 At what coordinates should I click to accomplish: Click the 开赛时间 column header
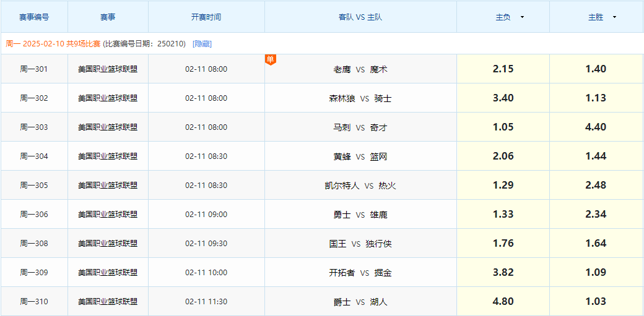(206, 17)
